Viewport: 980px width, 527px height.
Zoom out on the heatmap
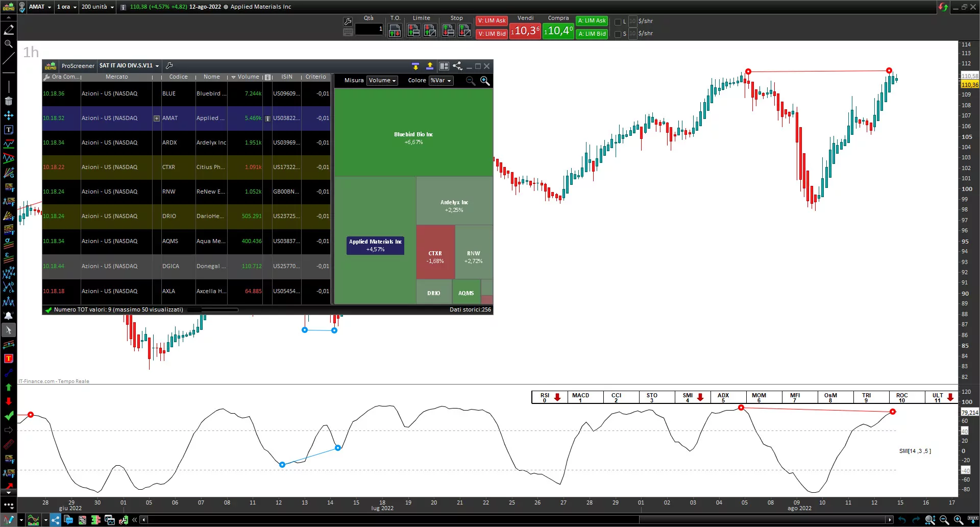471,81
